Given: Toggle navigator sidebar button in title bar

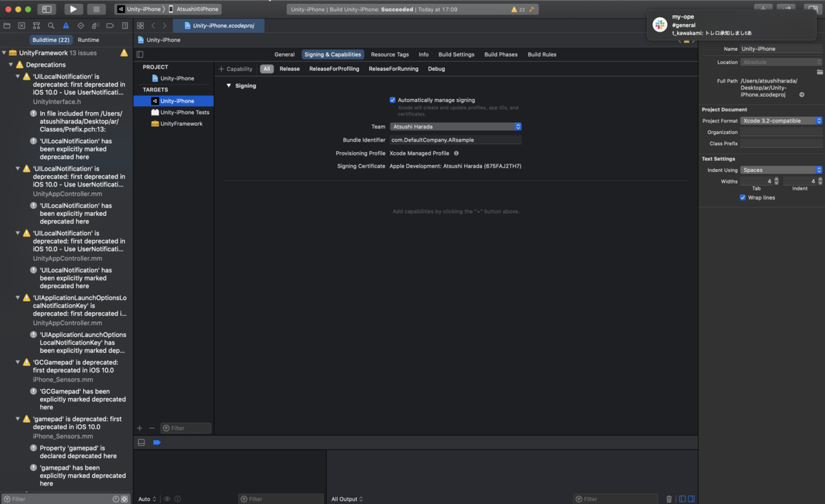Looking at the screenshot, I should click(x=47, y=10).
